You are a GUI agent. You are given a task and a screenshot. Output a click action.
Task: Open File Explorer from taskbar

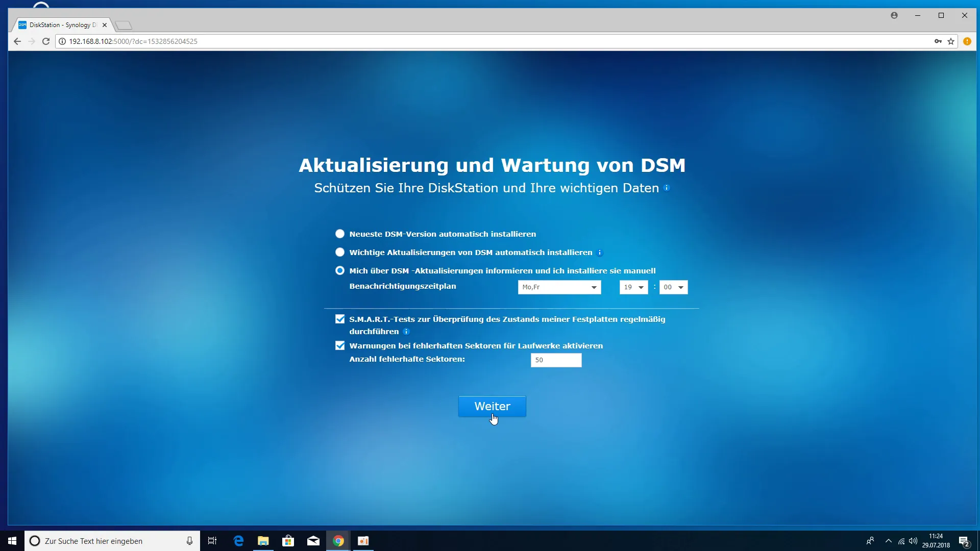click(263, 541)
